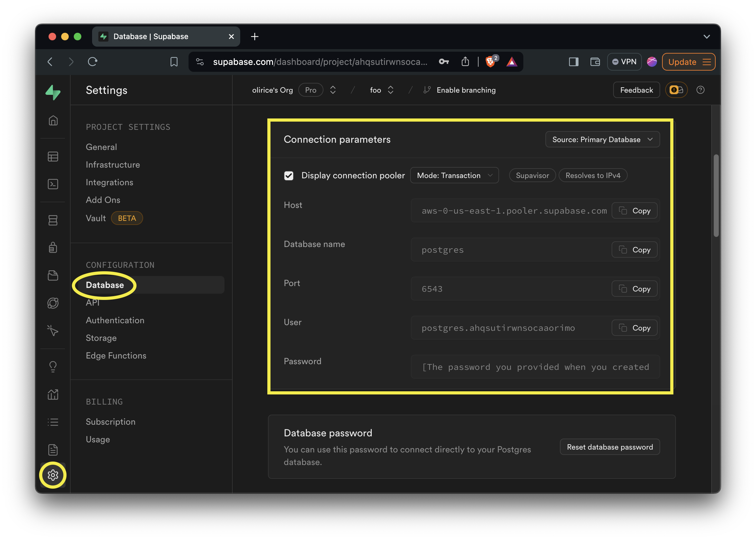Open a new browser tab

coord(254,37)
